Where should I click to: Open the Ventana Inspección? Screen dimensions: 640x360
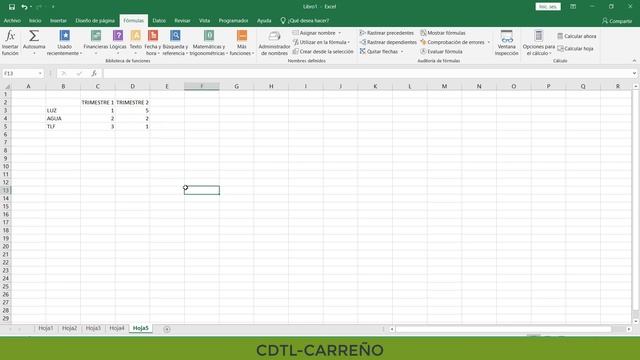coord(507,42)
